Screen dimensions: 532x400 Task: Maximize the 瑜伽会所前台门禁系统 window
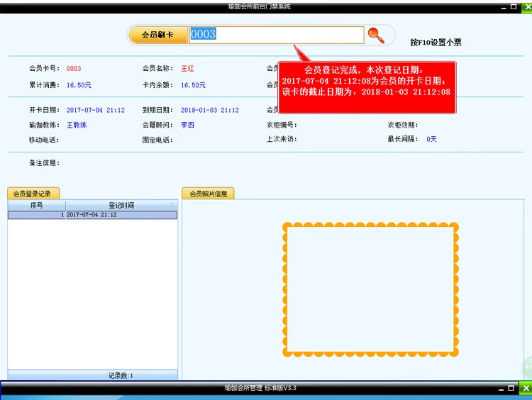[x=514, y=6]
